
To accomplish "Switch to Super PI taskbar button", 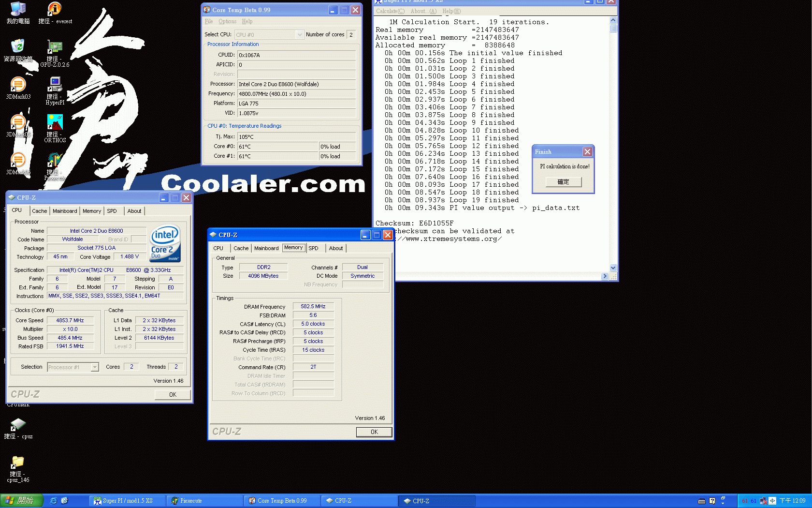I will [128, 501].
